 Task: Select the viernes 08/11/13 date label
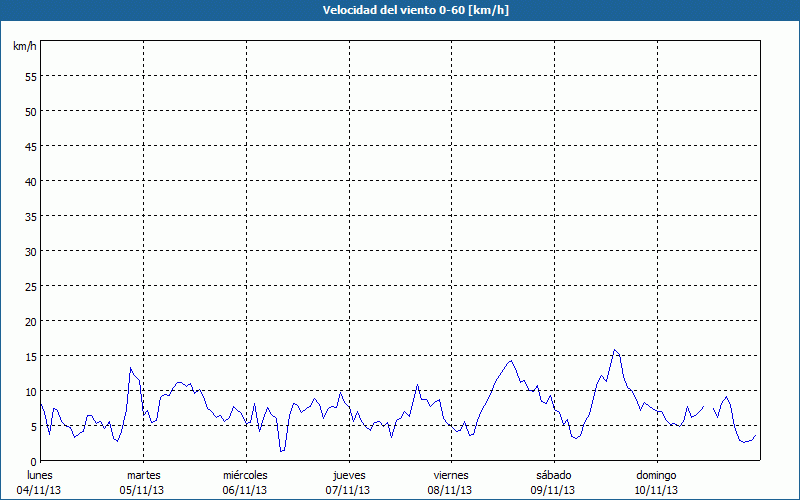coord(451,482)
